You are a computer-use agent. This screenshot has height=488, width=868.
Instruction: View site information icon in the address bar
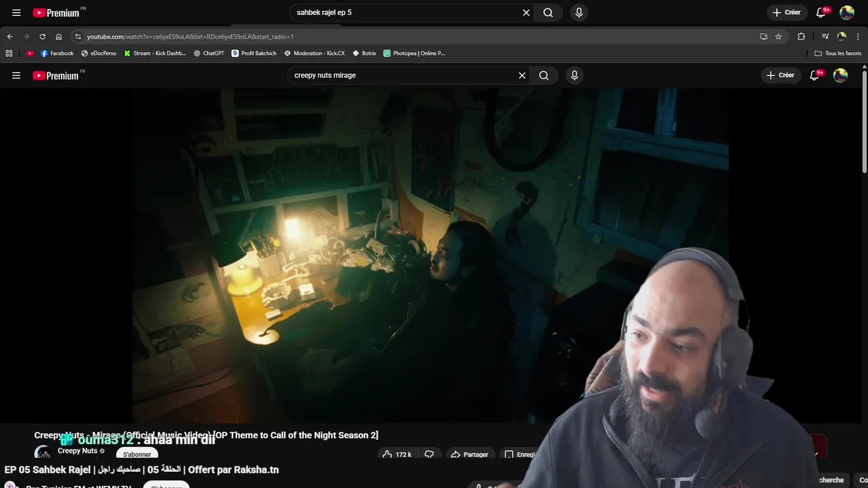pos(78,37)
